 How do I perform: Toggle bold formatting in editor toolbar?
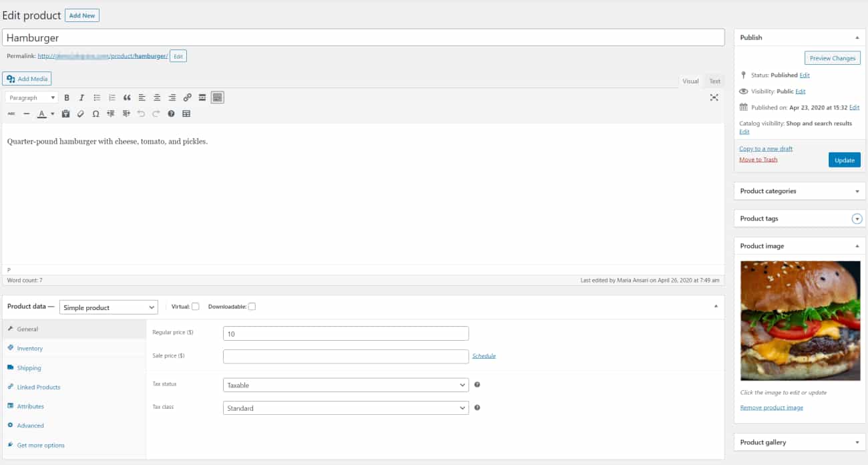tap(67, 98)
